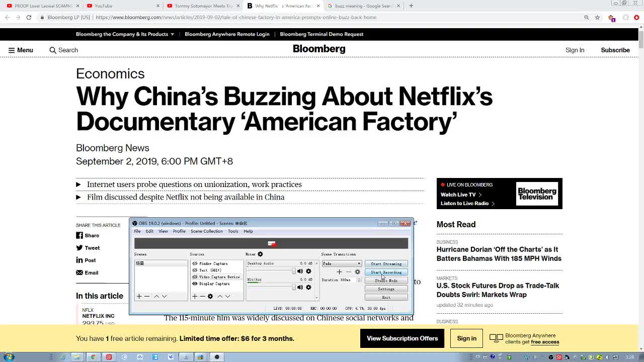Open the OBS Edit menu
Screen dimensions: 644x362
[149, 231]
